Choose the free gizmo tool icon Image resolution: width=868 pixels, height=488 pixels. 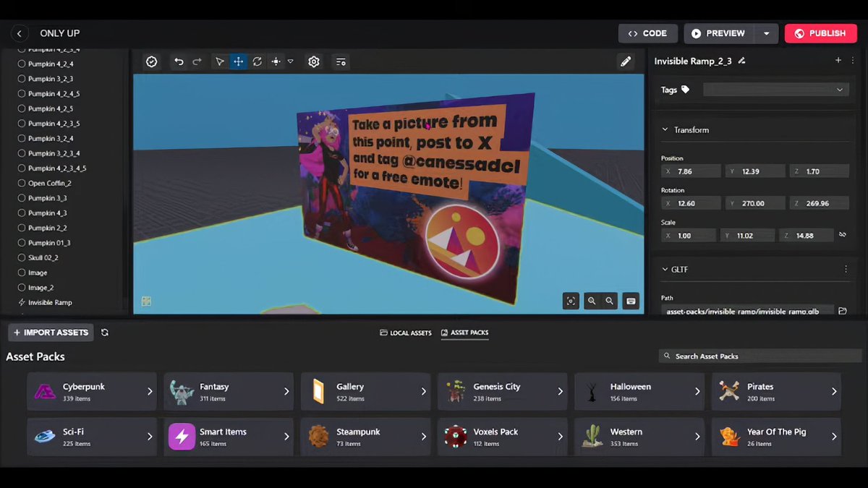276,62
